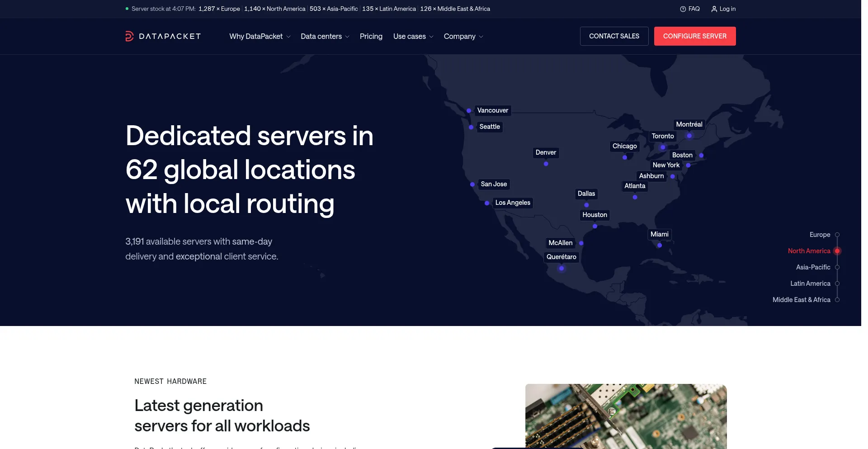Expand the Why DataPacket dropdown menu
868x449 pixels.
(259, 36)
